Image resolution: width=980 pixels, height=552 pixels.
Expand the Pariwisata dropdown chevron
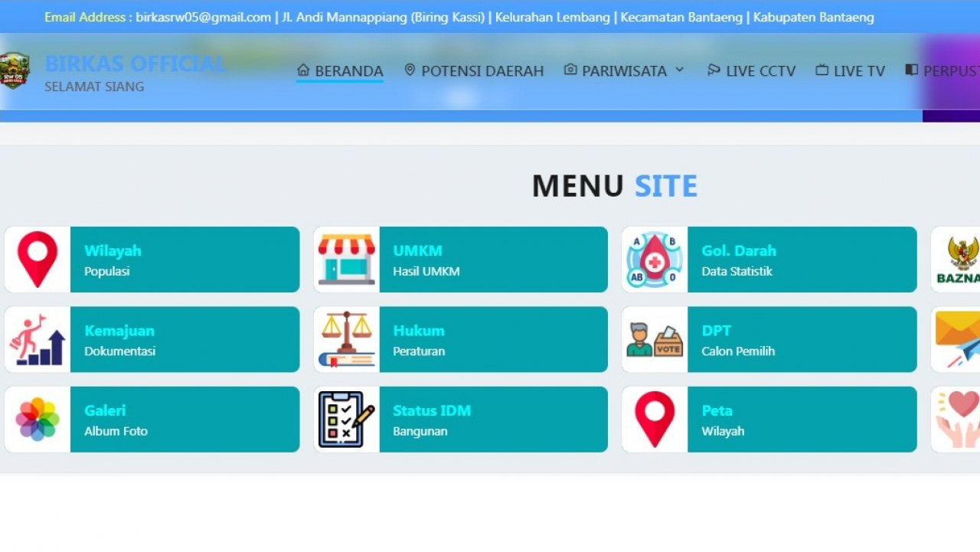pos(679,70)
